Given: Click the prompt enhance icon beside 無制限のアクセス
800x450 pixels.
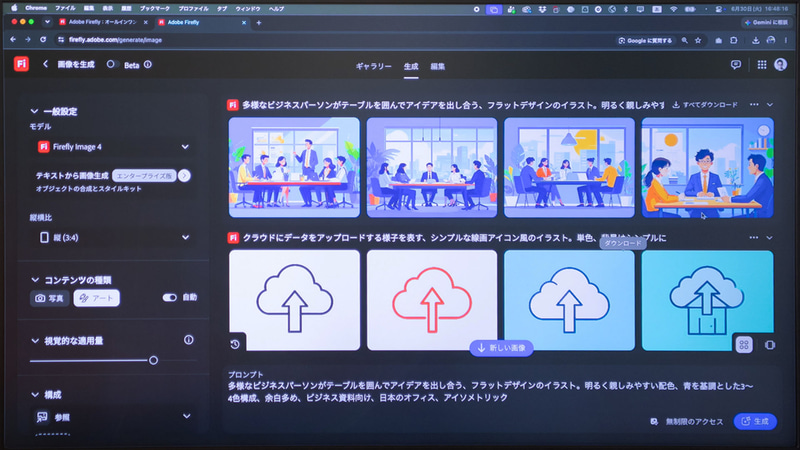Looking at the screenshot, I should [654, 421].
